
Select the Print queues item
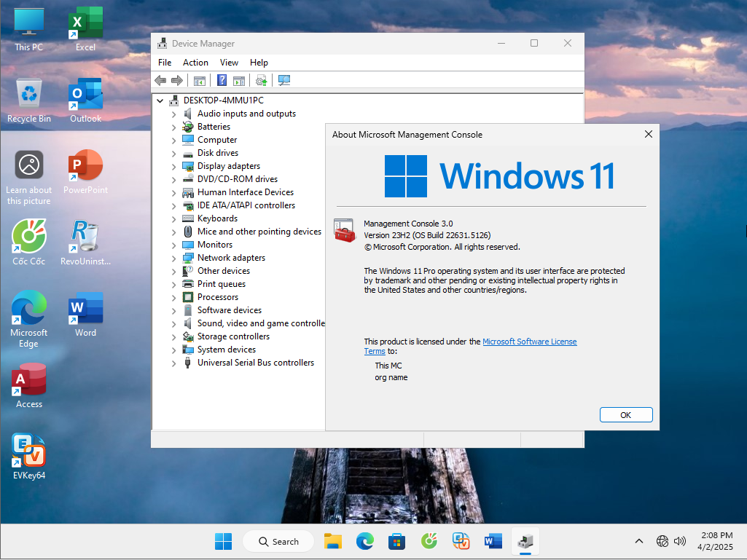click(222, 284)
